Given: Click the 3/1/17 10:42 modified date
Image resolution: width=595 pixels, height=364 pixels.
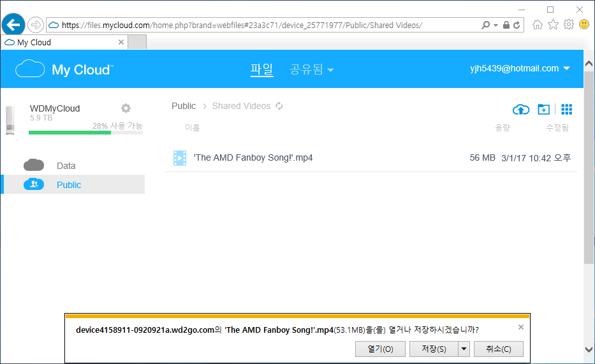Looking at the screenshot, I should coord(536,157).
